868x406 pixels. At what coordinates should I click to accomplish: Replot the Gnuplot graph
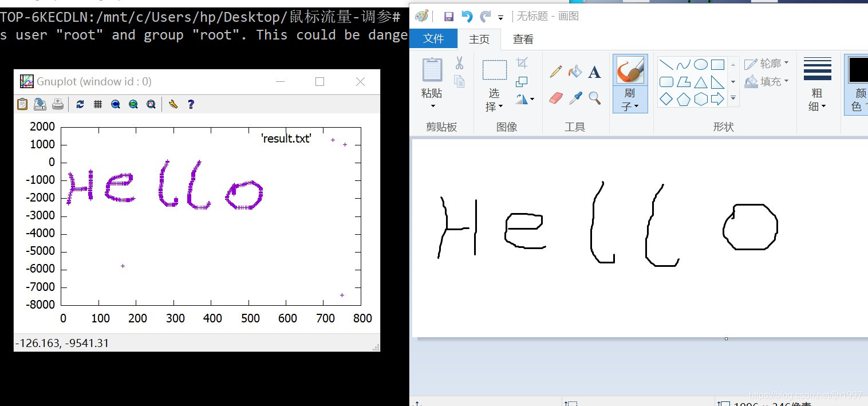coord(80,104)
